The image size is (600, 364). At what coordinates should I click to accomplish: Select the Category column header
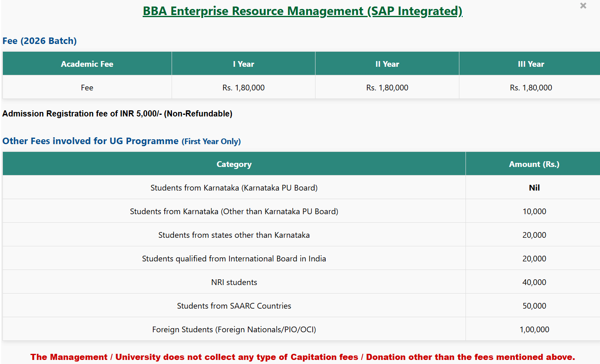234,164
